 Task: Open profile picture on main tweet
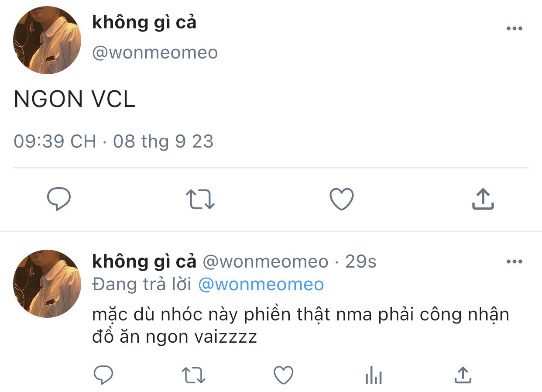click(47, 40)
